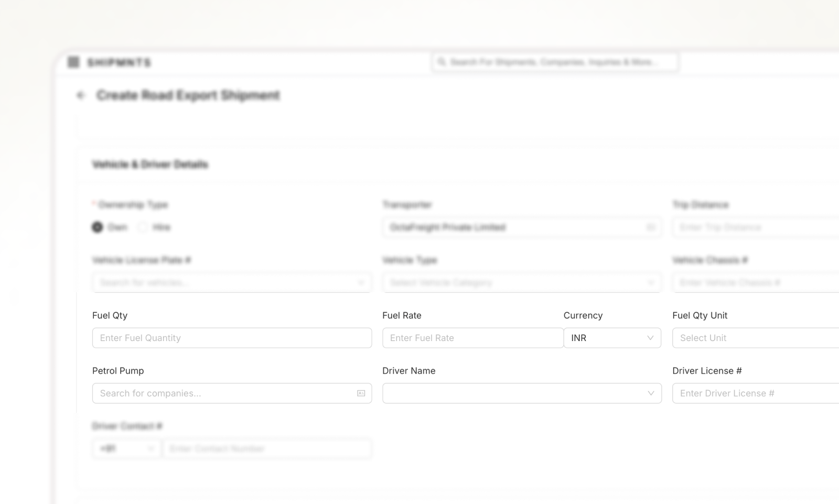The image size is (839, 504).
Task: Click the Petrol Pump label
Action: click(118, 371)
